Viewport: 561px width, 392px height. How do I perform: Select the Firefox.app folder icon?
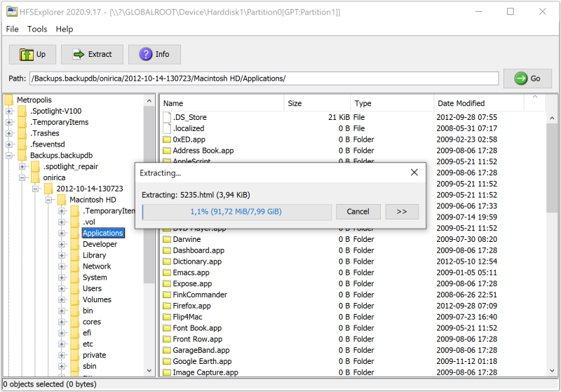tap(167, 306)
